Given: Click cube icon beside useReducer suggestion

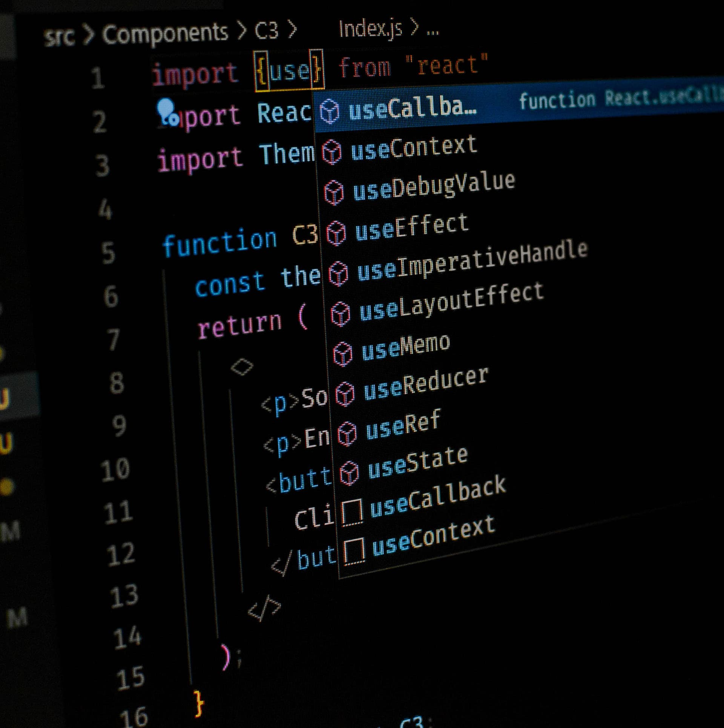Looking at the screenshot, I should point(345,394).
